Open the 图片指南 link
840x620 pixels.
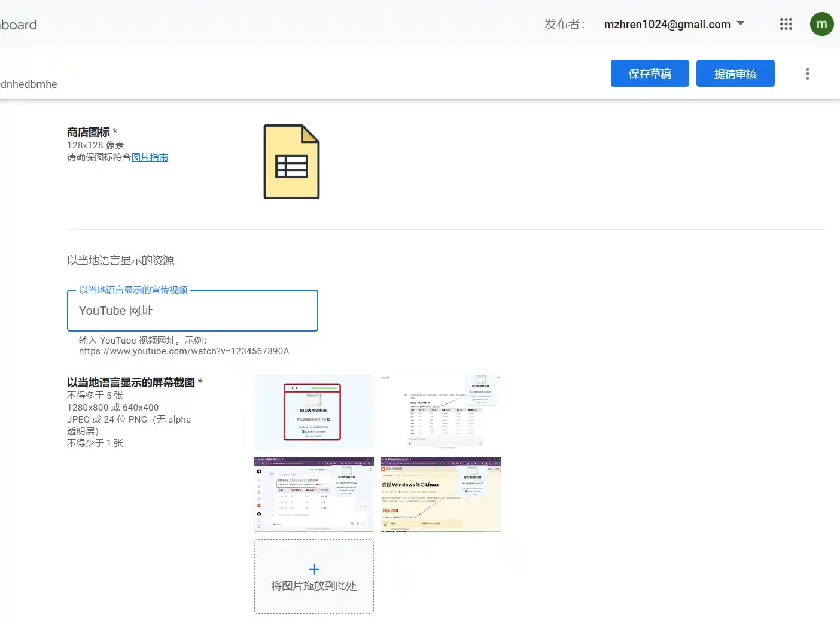[150, 157]
